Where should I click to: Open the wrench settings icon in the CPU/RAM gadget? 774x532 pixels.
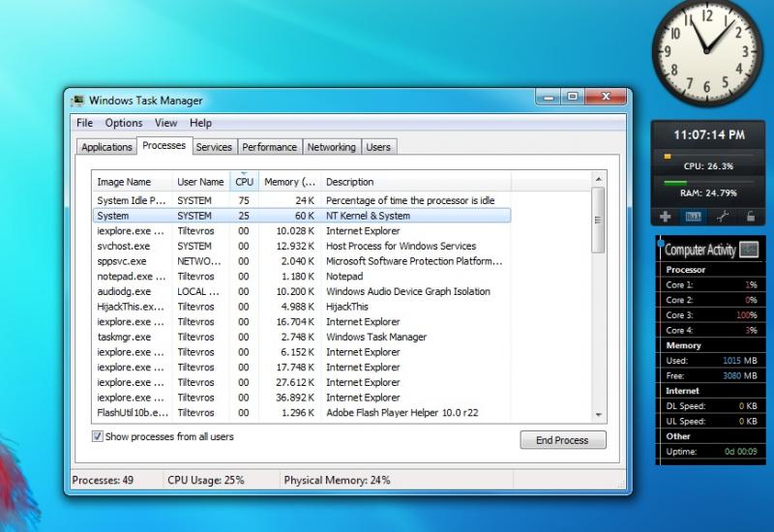[723, 216]
